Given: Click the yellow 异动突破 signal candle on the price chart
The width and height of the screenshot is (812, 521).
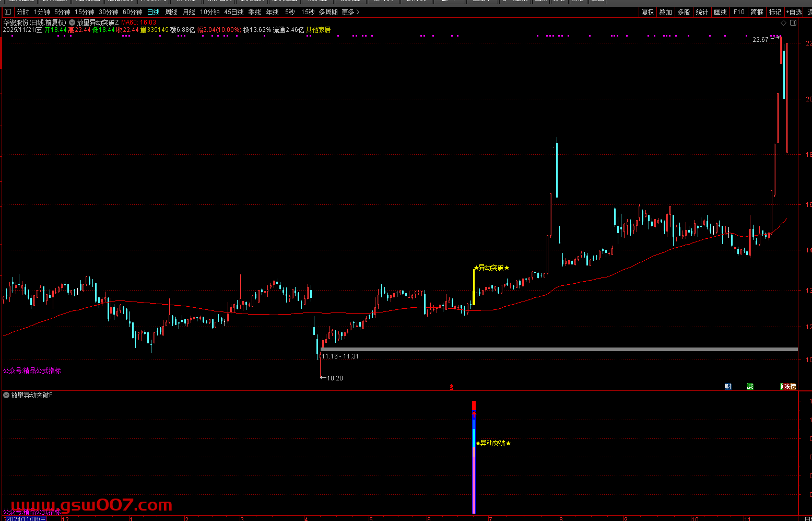Looking at the screenshot, I should 474,287.
